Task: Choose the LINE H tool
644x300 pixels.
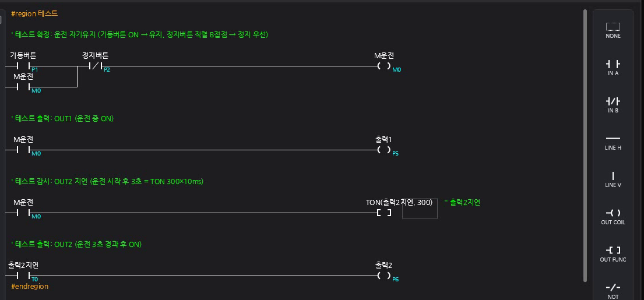Action: [x=613, y=142]
